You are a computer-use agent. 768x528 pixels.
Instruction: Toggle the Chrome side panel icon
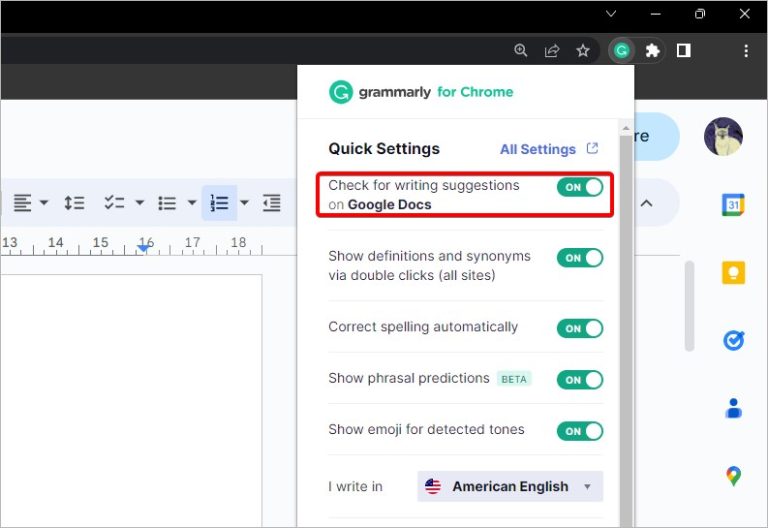(683, 50)
